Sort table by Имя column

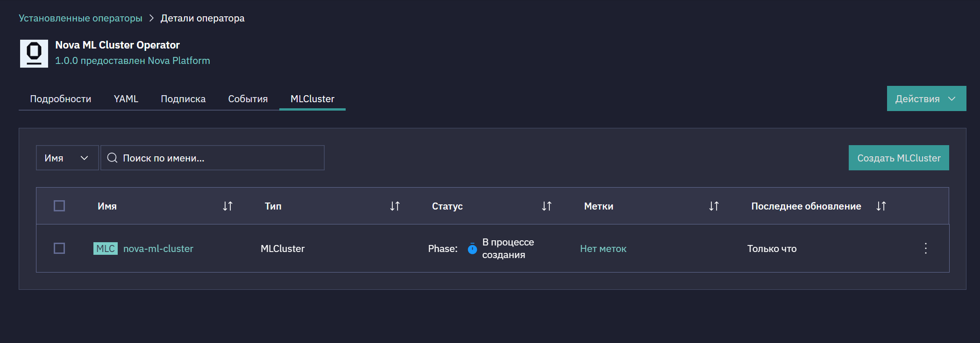pyautogui.click(x=227, y=206)
